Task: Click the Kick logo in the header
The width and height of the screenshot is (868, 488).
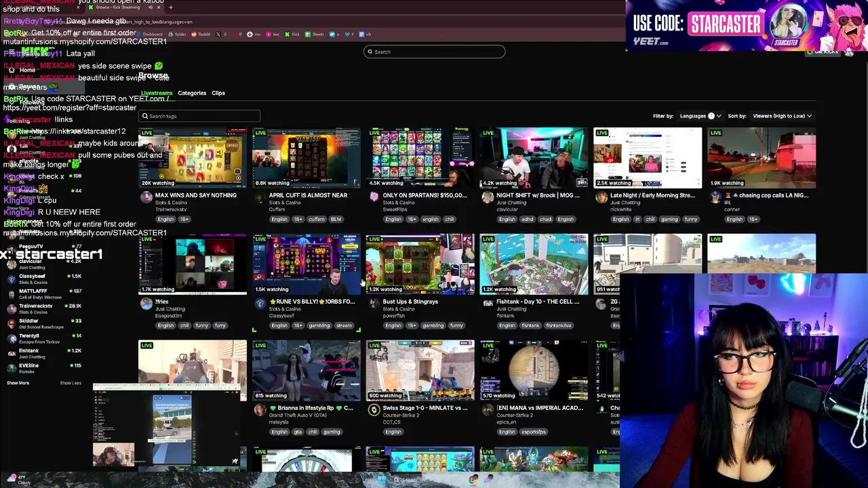Action: tap(35, 52)
